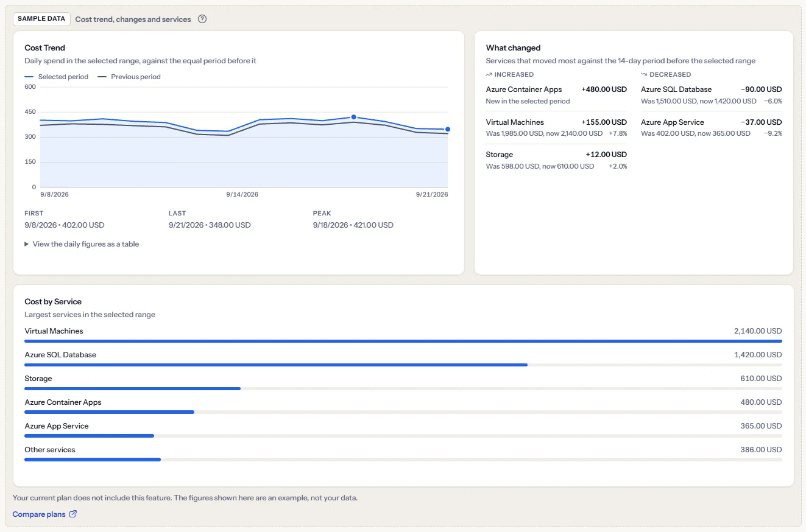This screenshot has height=532, width=806.
Task: Click +155.00 USD for Virtual Machines
Action: click(x=604, y=122)
